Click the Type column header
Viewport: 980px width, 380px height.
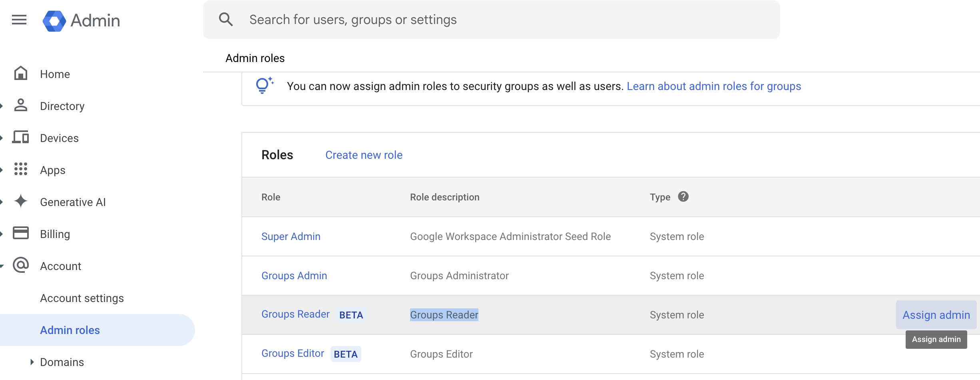tap(660, 197)
